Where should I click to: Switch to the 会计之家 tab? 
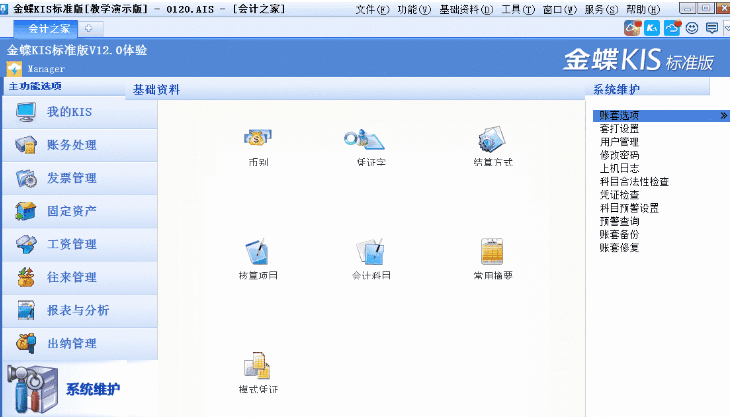coord(49,29)
